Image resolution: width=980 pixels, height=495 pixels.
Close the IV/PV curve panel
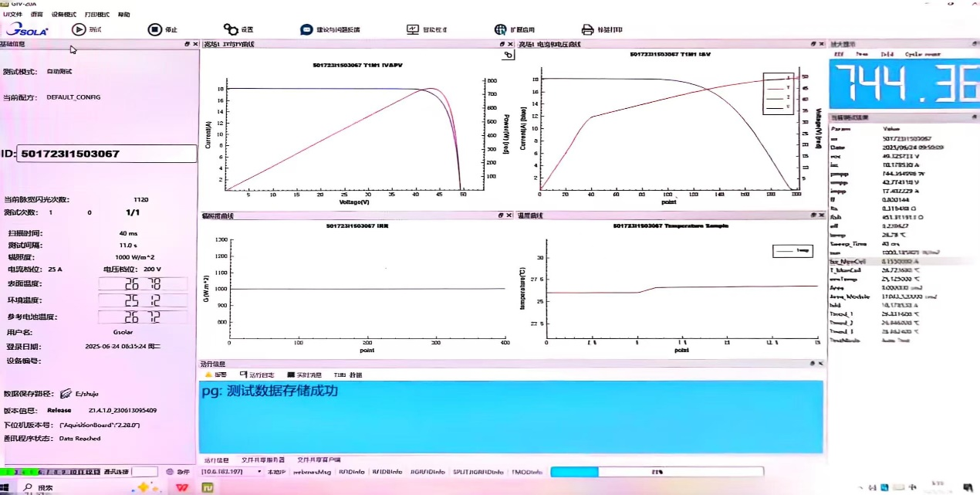511,45
